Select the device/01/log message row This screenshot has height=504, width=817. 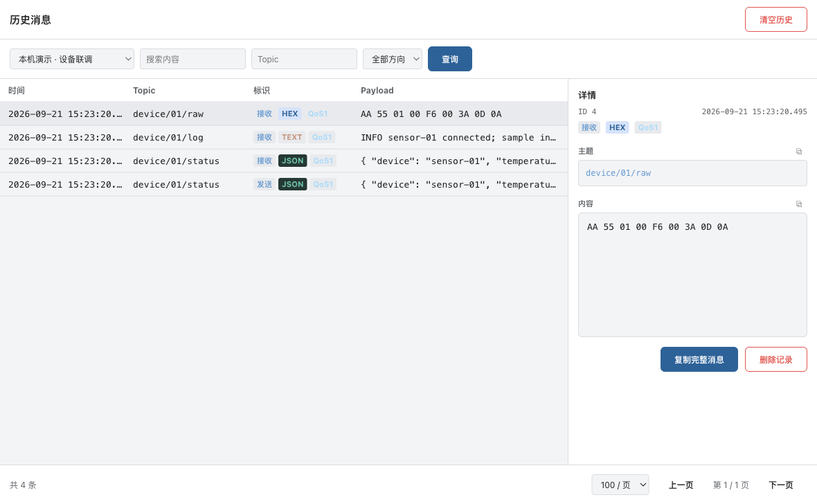point(284,138)
